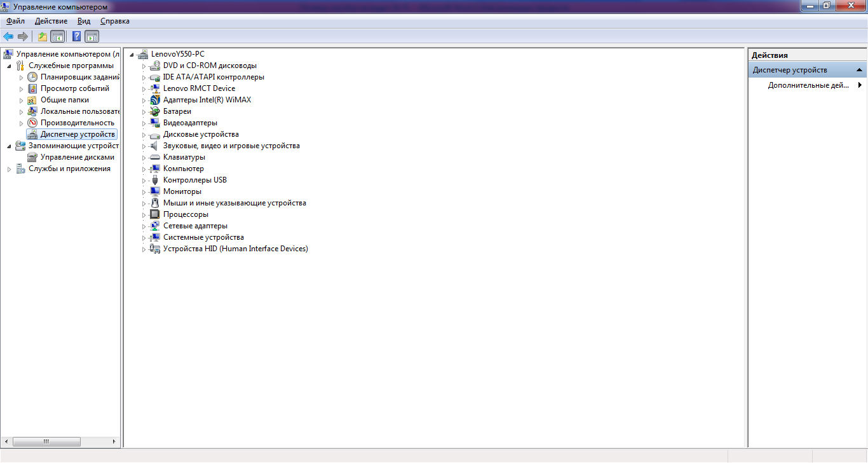Viewport: 868px width, 463px height.
Task: Click the speaker icon of Звуковые устройства
Action: (x=154, y=146)
